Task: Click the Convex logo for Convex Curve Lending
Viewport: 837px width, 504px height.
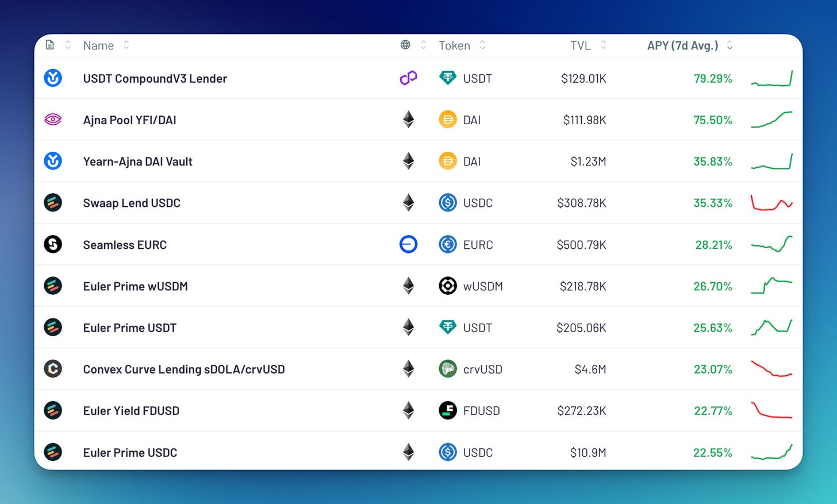Action: pos(53,368)
